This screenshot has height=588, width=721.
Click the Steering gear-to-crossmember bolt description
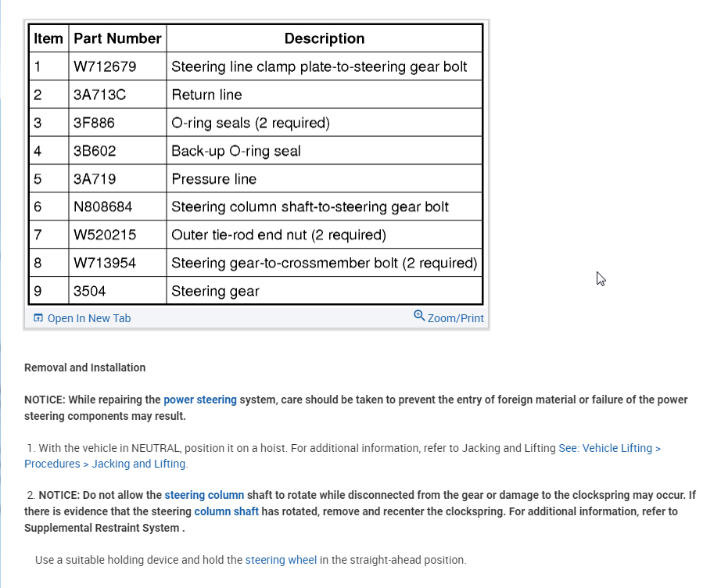tap(325, 263)
